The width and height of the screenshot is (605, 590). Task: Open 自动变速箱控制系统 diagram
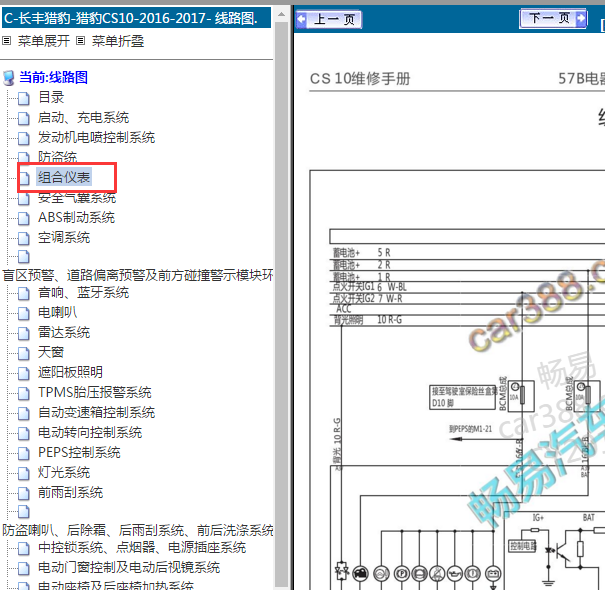click(96, 412)
